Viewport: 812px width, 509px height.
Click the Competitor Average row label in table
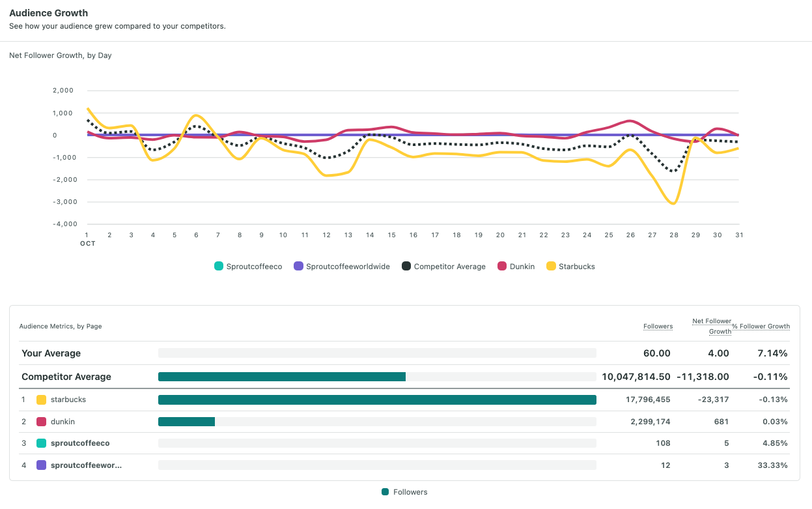(x=66, y=377)
